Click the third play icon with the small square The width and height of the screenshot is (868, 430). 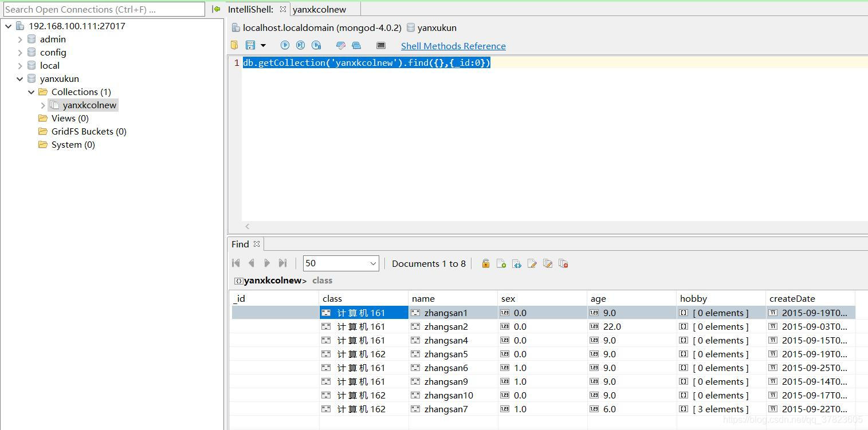pyautogui.click(x=316, y=45)
